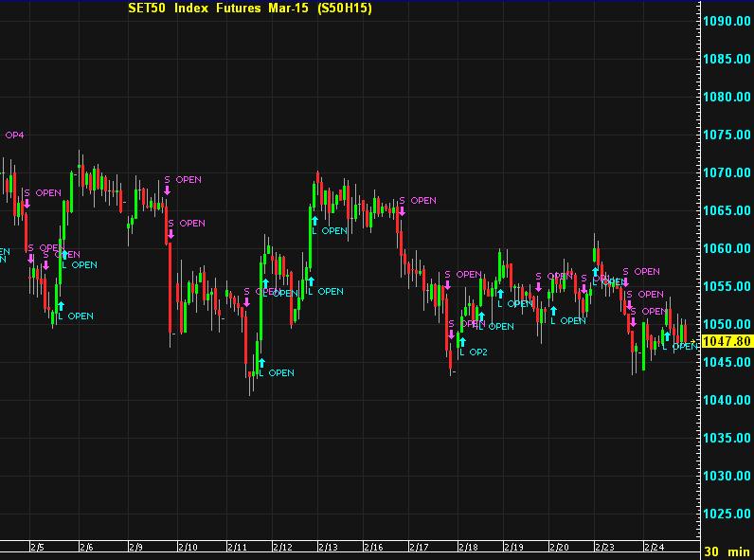
Task: Jump to the 2/18 date marker
Action: pos(467,547)
